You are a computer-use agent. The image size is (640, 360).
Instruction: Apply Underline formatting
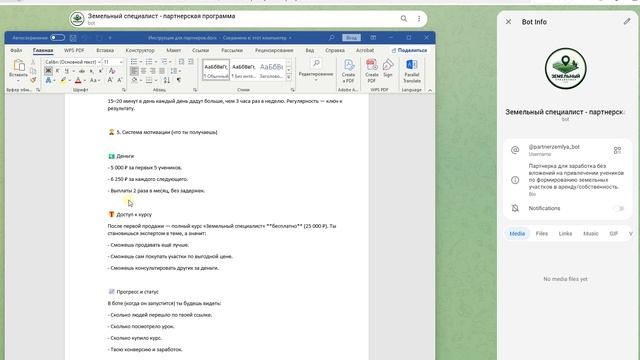67,71
